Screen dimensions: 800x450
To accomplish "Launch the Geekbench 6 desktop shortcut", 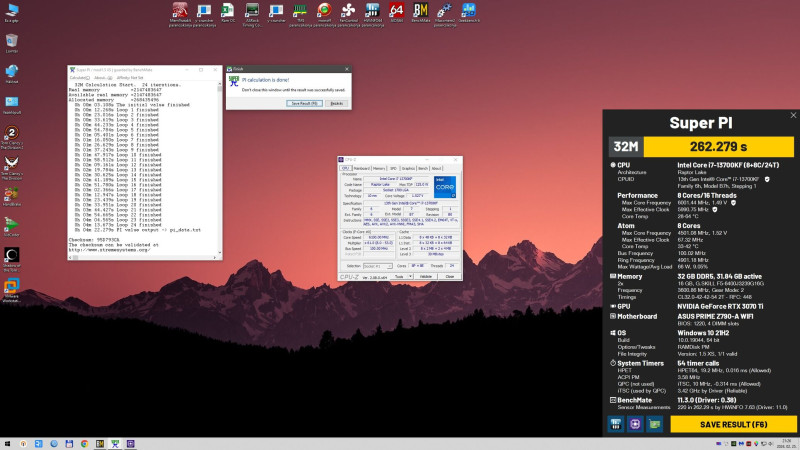I will tap(468, 13).
